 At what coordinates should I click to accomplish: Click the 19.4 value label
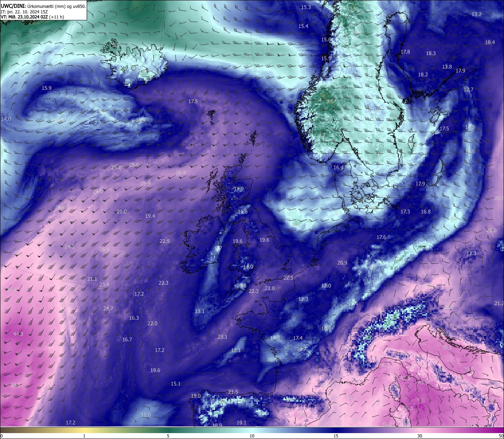pos(150,216)
